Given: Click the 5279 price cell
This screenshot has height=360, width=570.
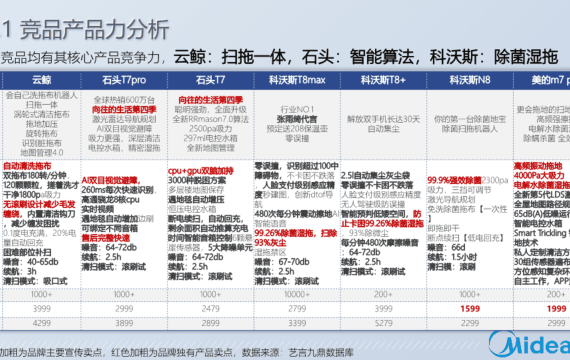Looking at the screenshot, I should pyautogui.click(x=384, y=323).
